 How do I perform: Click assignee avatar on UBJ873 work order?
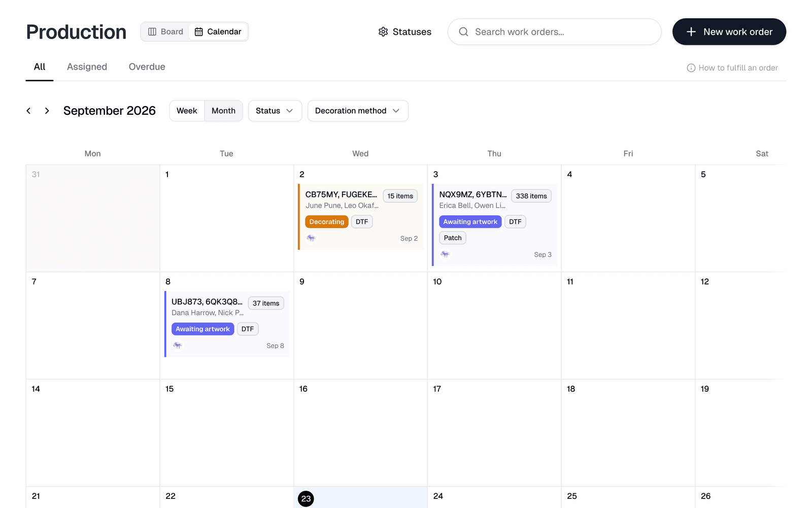click(x=177, y=345)
